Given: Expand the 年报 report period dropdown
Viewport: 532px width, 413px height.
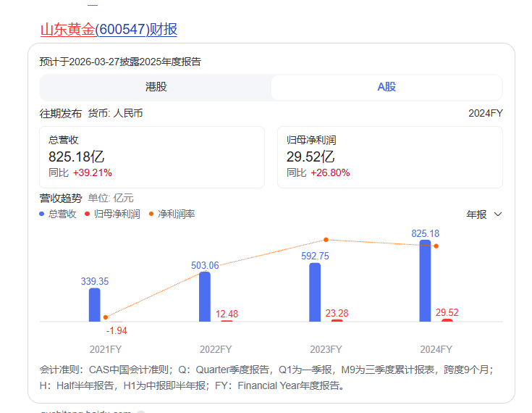Looking at the screenshot, I should [484, 214].
